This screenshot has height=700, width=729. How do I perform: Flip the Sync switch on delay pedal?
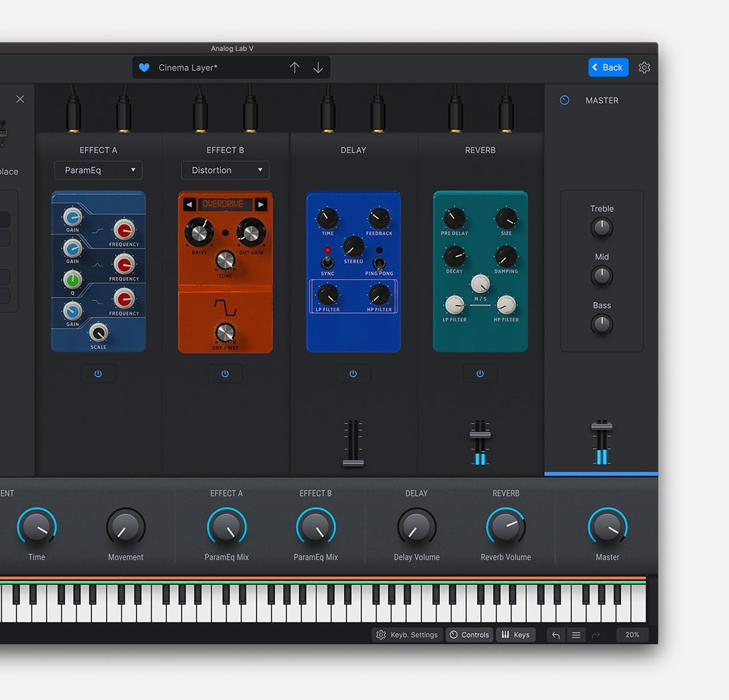coord(327,262)
